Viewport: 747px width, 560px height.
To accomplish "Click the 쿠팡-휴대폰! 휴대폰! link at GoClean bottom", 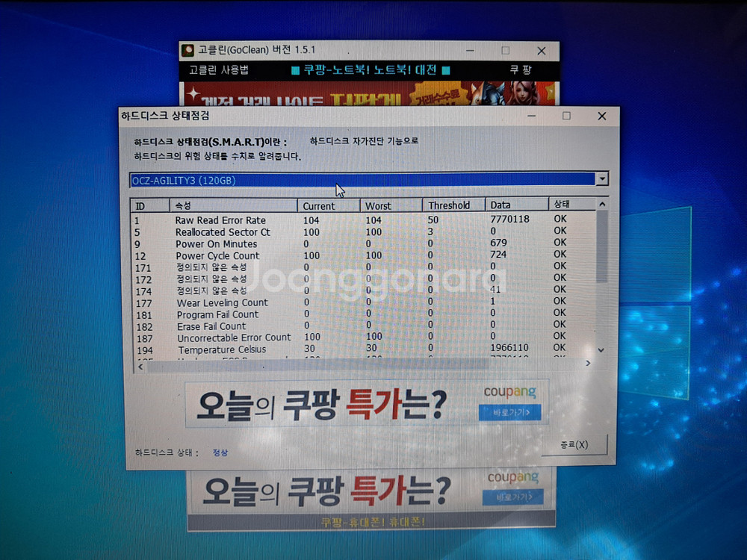I will coord(373,522).
